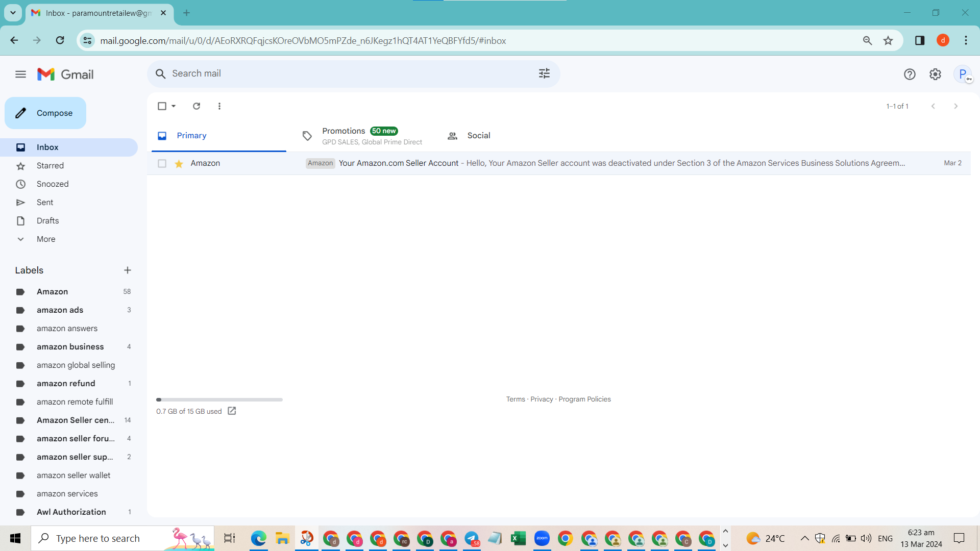View site information icon in address bar
The image size is (980, 551).
(88, 41)
